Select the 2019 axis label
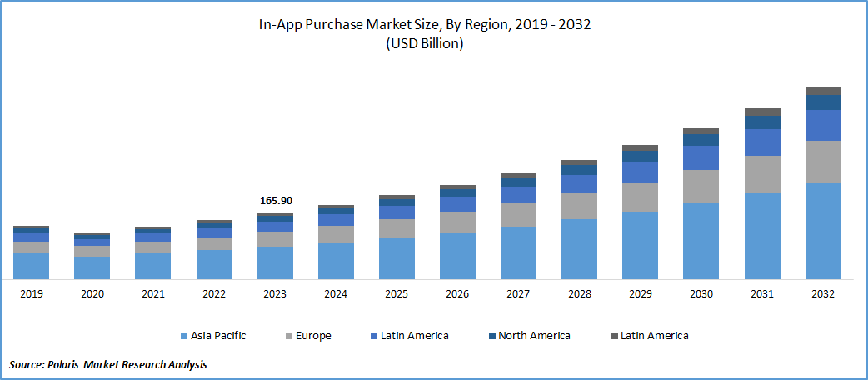The width and height of the screenshot is (868, 380). 31,294
